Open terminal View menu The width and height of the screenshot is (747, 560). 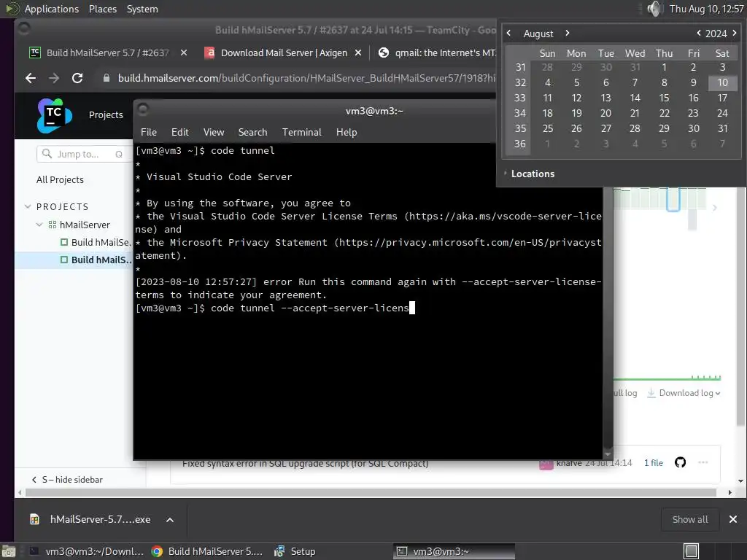point(214,133)
